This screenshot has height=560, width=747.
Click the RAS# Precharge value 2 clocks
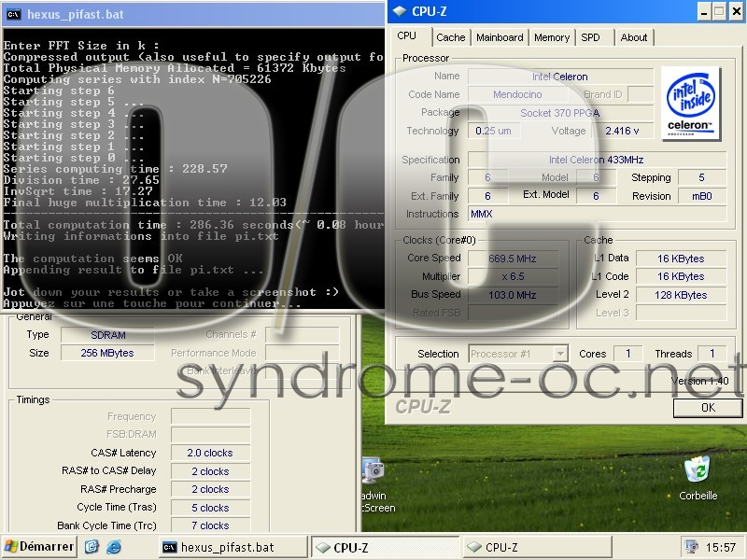(x=211, y=489)
